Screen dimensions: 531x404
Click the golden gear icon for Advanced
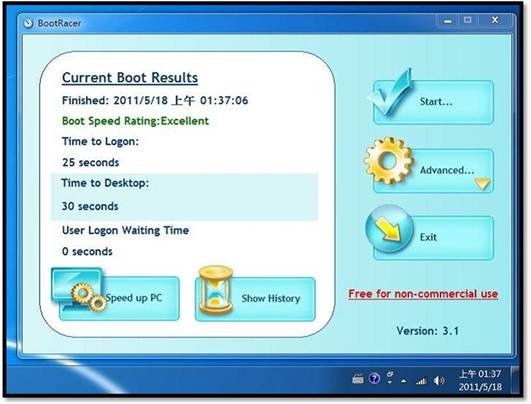[x=388, y=161]
